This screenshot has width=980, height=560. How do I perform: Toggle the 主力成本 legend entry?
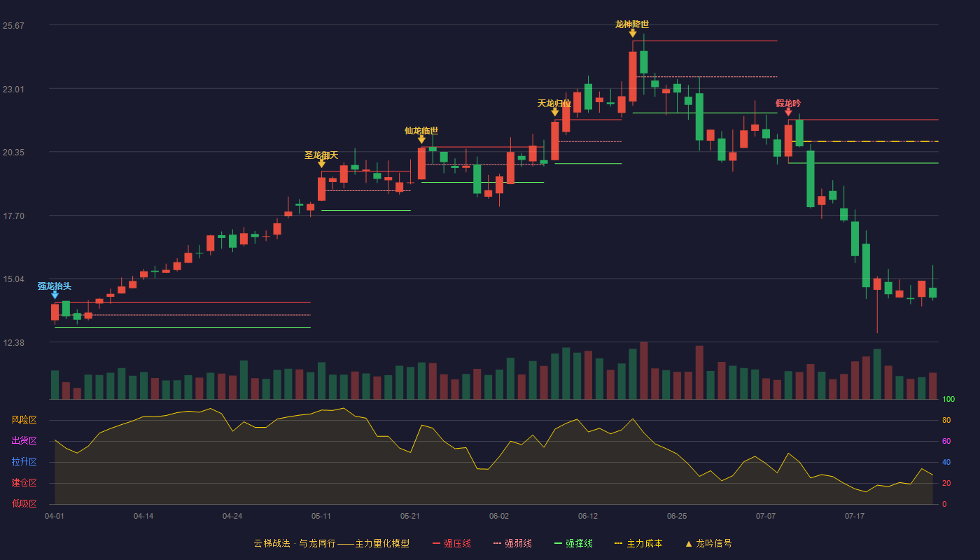(638, 543)
